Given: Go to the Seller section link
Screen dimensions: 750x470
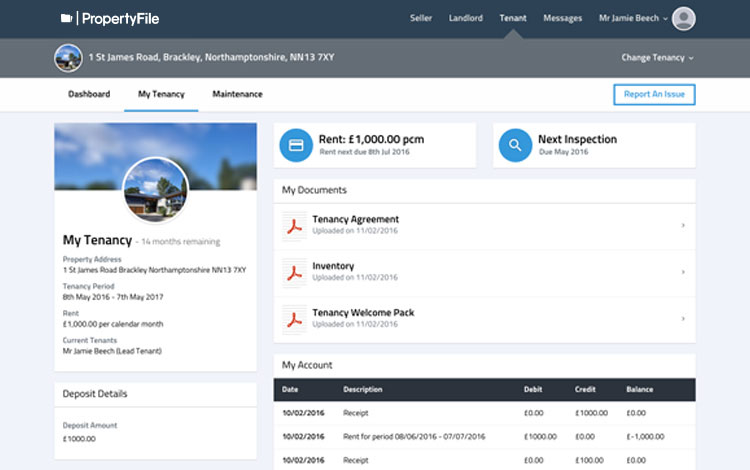Looking at the screenshot, I should tap(423, 18).
